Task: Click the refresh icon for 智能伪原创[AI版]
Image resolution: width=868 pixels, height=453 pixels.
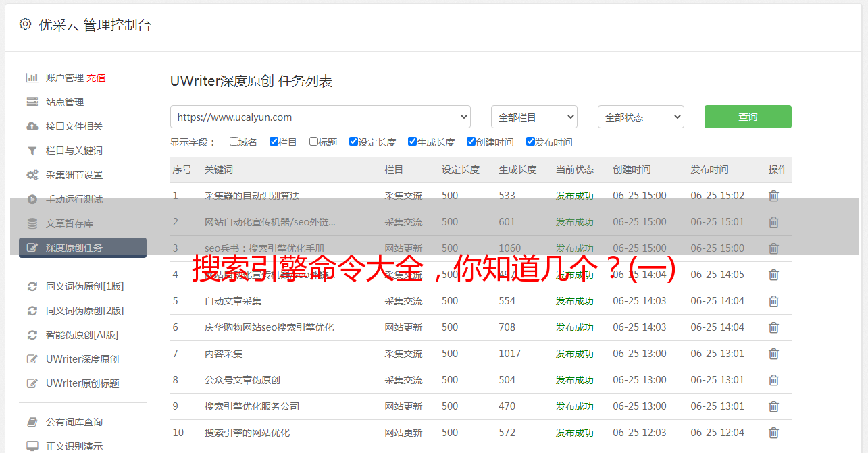Action: coord(32,335)
